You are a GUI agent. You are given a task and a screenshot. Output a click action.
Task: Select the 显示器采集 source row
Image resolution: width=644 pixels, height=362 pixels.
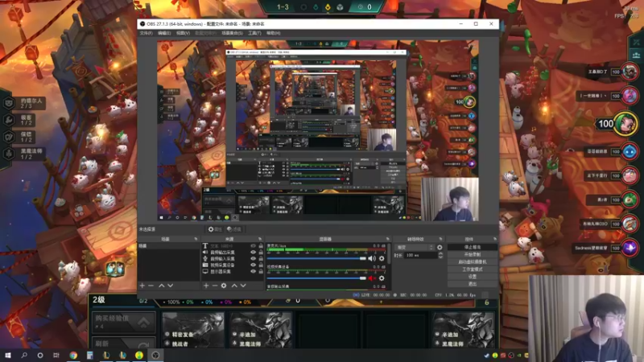232,271
